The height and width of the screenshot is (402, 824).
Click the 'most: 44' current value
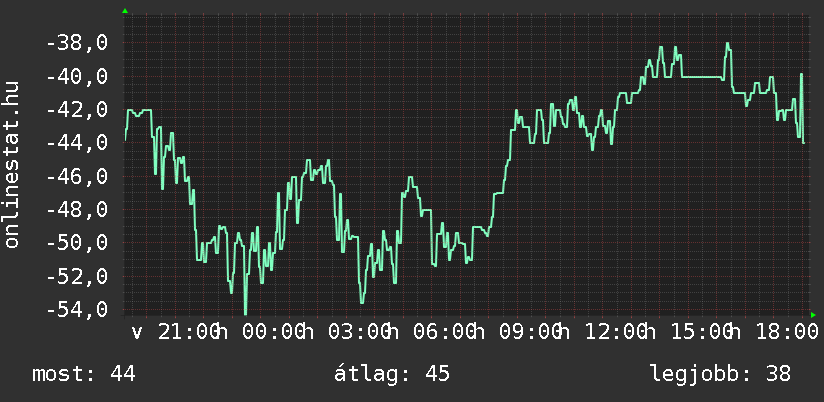[x=84, y=374]
